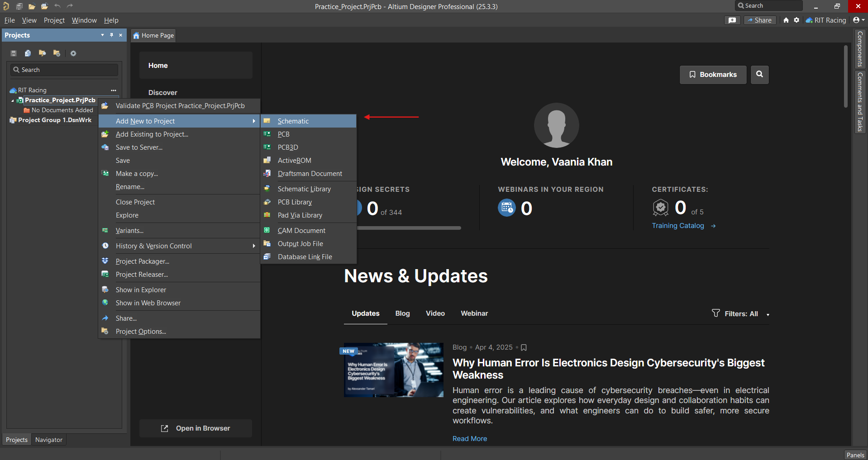Choose Pad Via Library in the submenu
This screenshot has height=460, width=868.
[x=308, y=215]
